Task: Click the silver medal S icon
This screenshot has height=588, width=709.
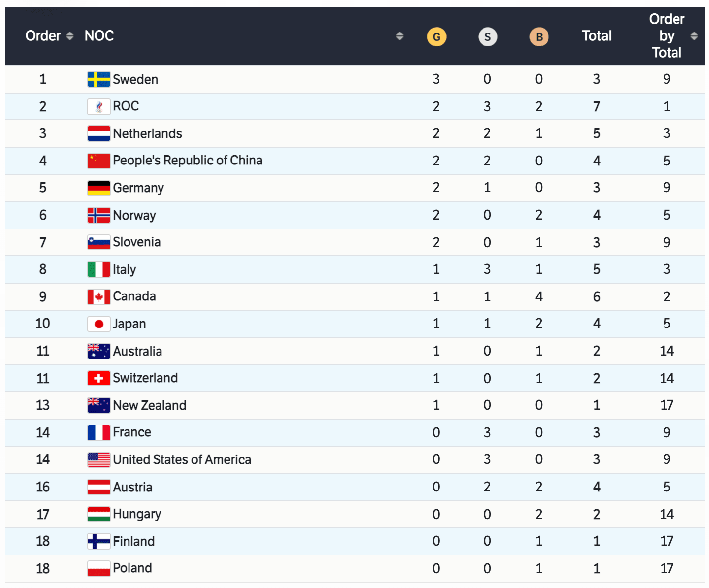Action: [487, 36]
